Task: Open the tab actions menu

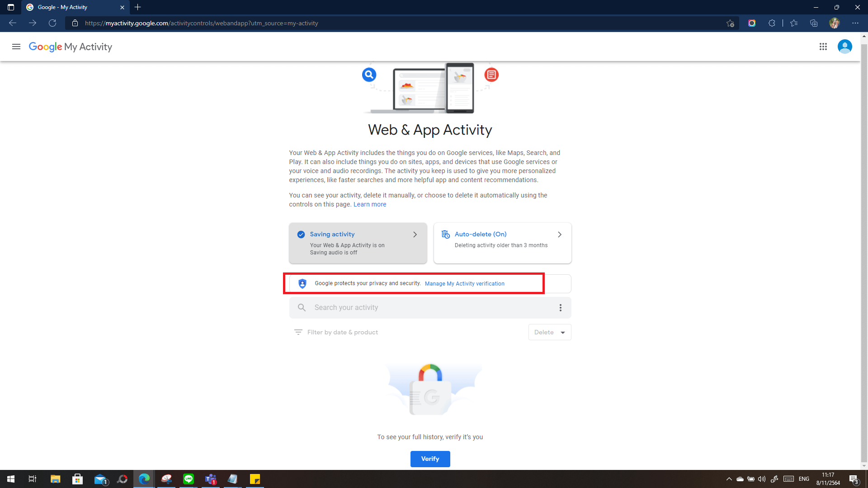Action: coord(11,7)
